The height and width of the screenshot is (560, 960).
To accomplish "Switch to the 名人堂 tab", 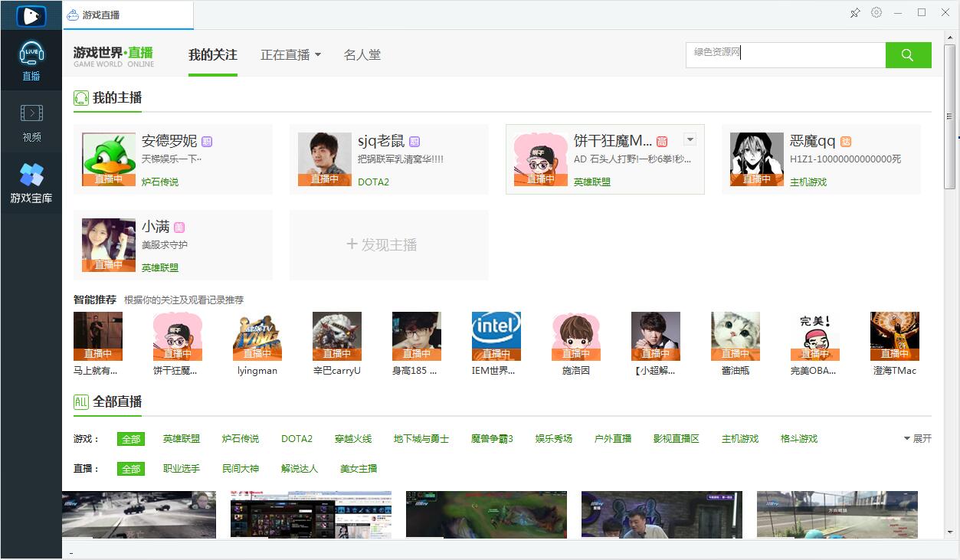I will tap(362, 54).
